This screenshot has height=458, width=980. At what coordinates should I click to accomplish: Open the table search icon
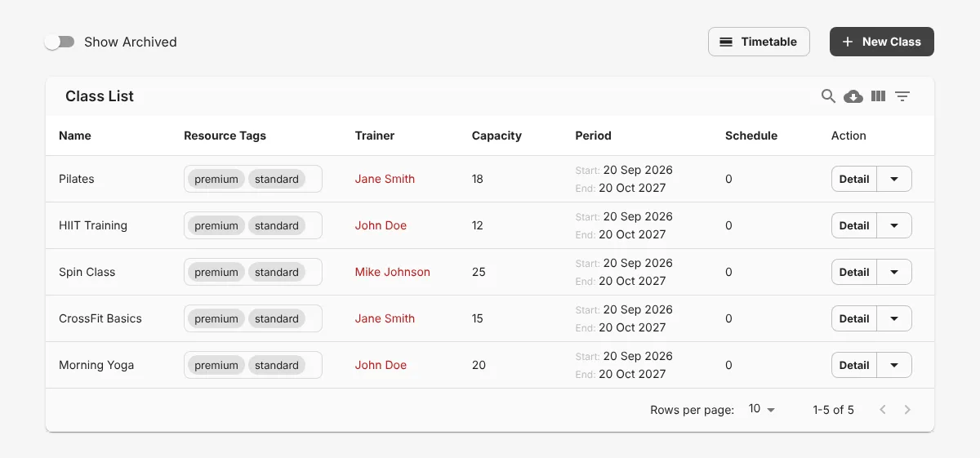tap(828, 96)
